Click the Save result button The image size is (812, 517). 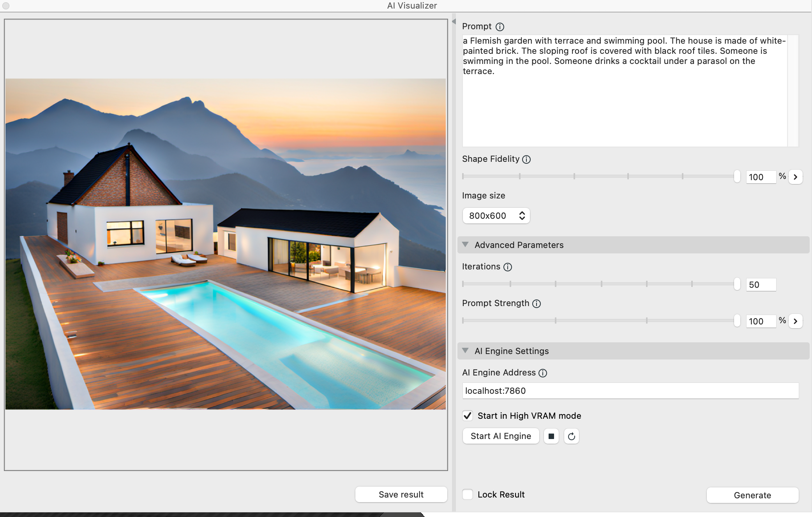click(401, 495)
